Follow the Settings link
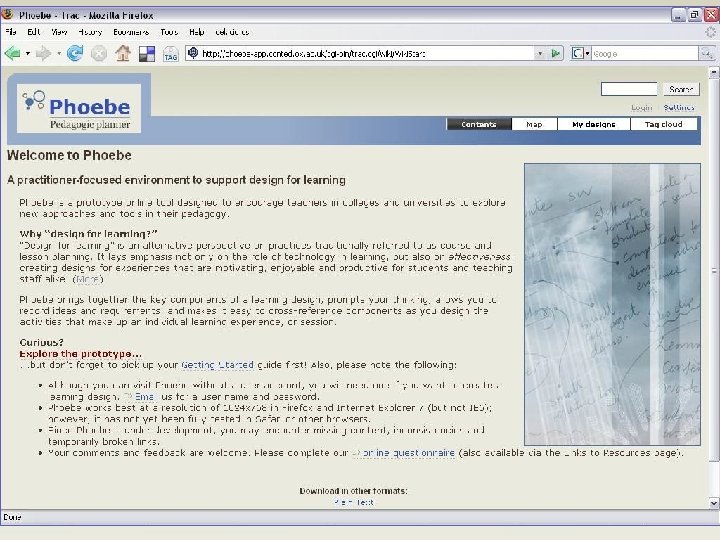The height and width of the screenshot is (540, 720). coord(679,107)
